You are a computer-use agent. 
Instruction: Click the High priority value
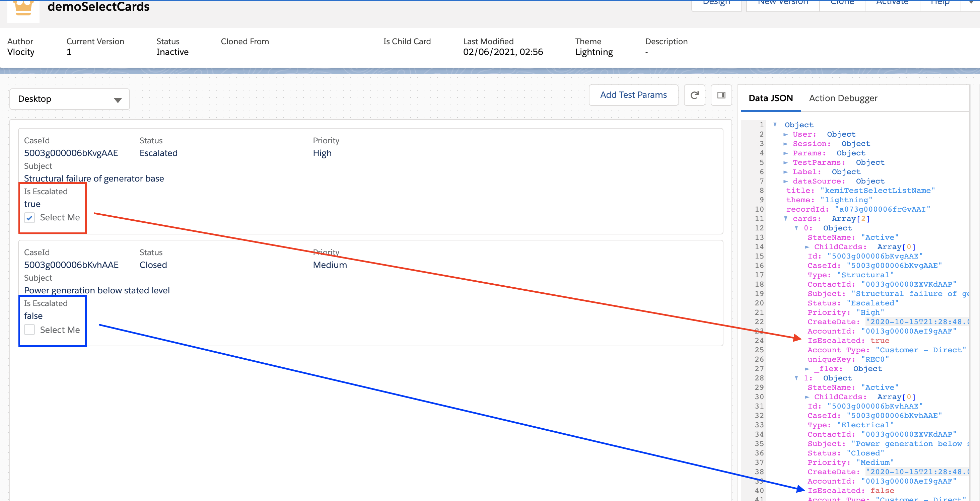click(322, 153)
